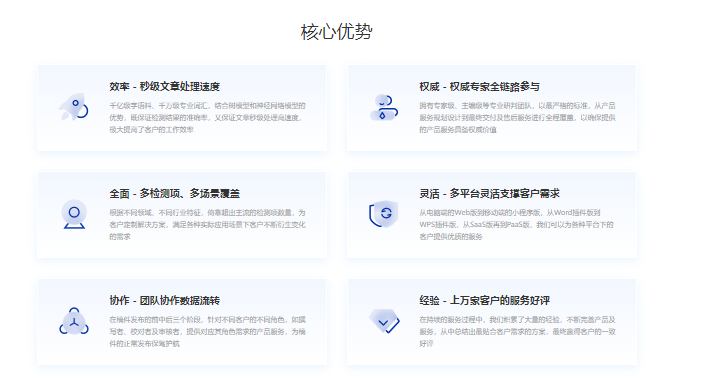Select heading 全面 - 多检测项、多场景覆盖
Image resolution: width=718 pixels, height=385 pixels.
click(174, 194)
